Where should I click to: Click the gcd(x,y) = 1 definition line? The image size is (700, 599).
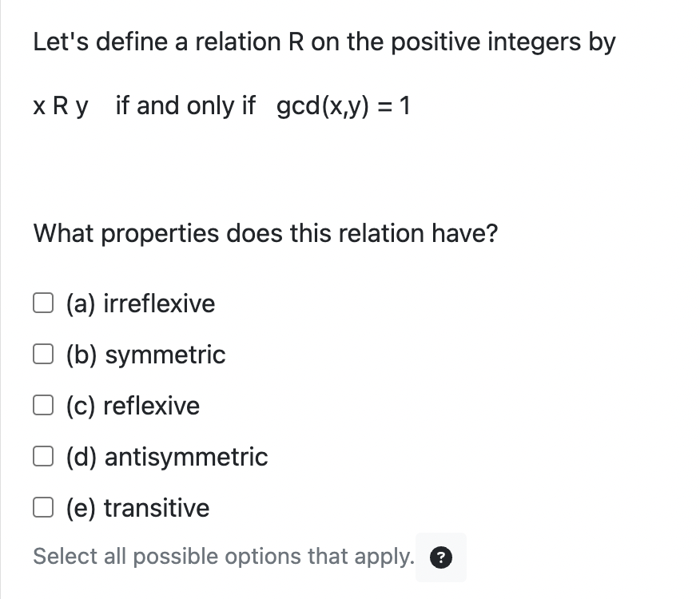[x=221, y=105]
